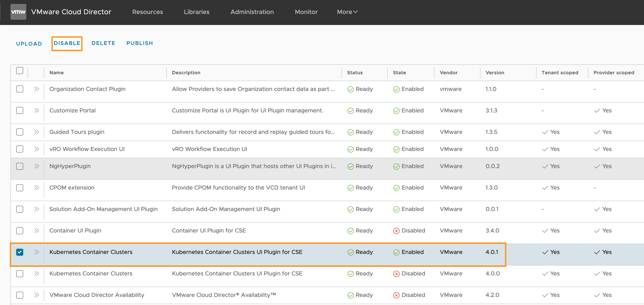
Task: Click Provider scoped checkmark for Customize Portal
Action: pyautogui.click(x=597, y=111)
